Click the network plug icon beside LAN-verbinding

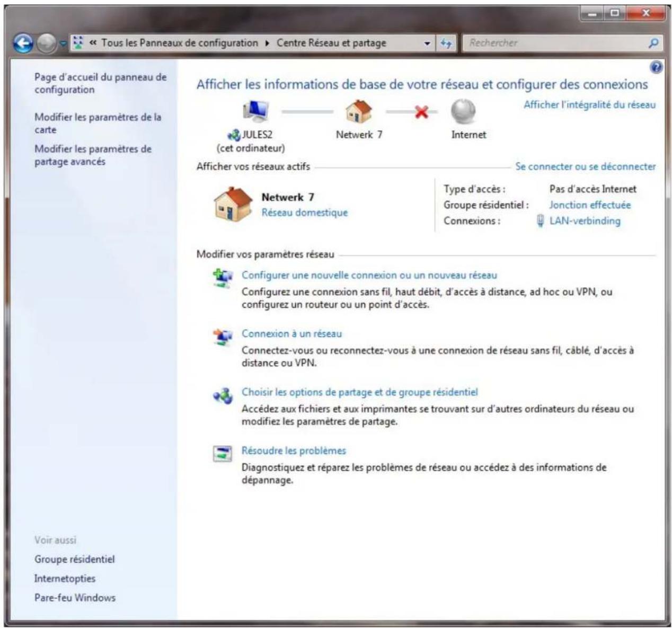click(x=540, y=221)
